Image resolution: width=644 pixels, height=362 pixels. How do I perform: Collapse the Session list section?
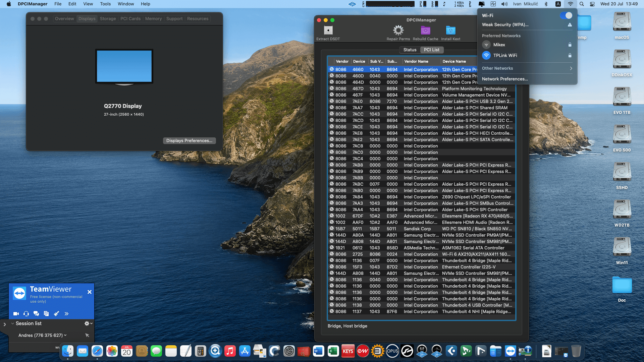[x=12, y=323]
